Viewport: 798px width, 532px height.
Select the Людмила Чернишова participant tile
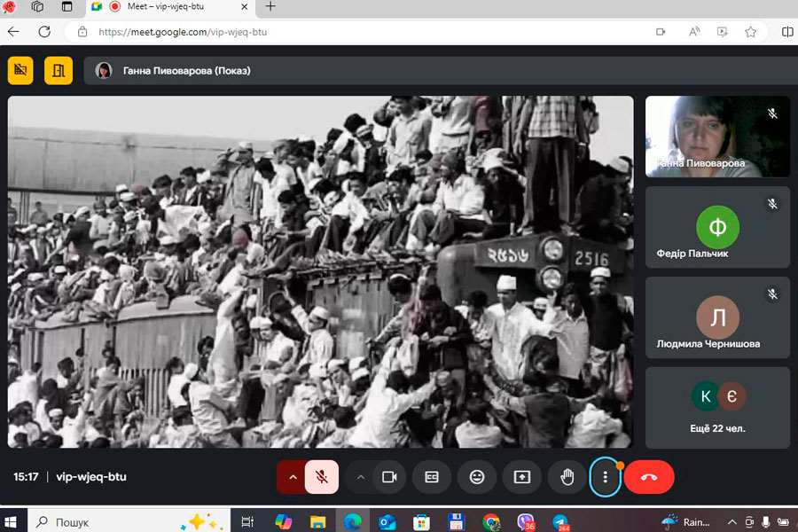click(x=717, y=317)
